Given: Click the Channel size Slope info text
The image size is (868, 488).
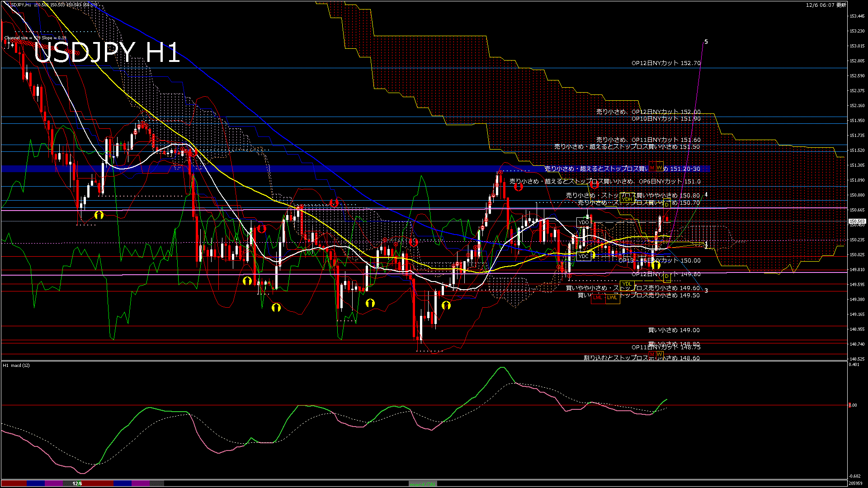Looking at the screenshot, I should 35,38.
